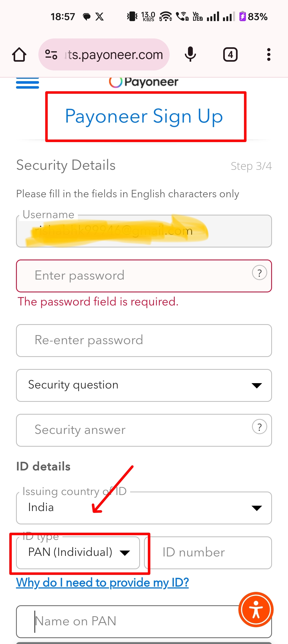Open the blue hamburger menu
The width and height of the screenshot is (288, 644).
[x=27, y=83]
